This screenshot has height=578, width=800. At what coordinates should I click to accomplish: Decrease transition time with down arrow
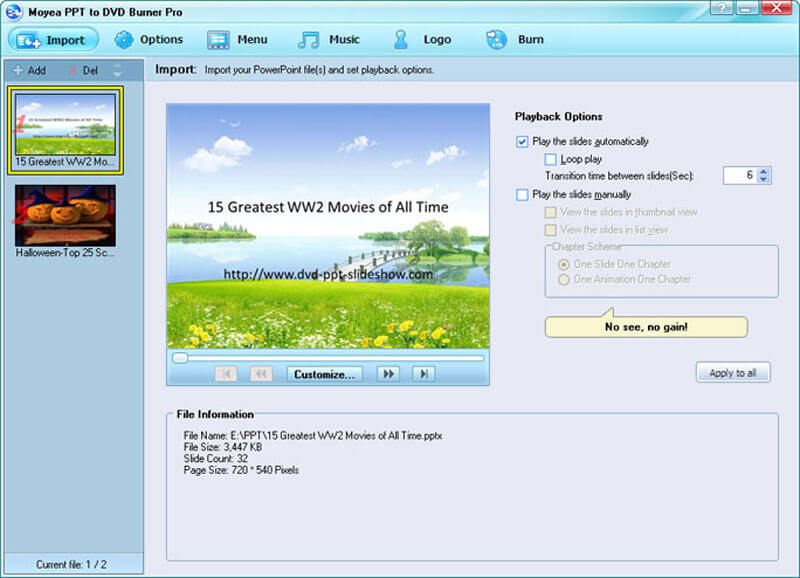tap(764, 180)
